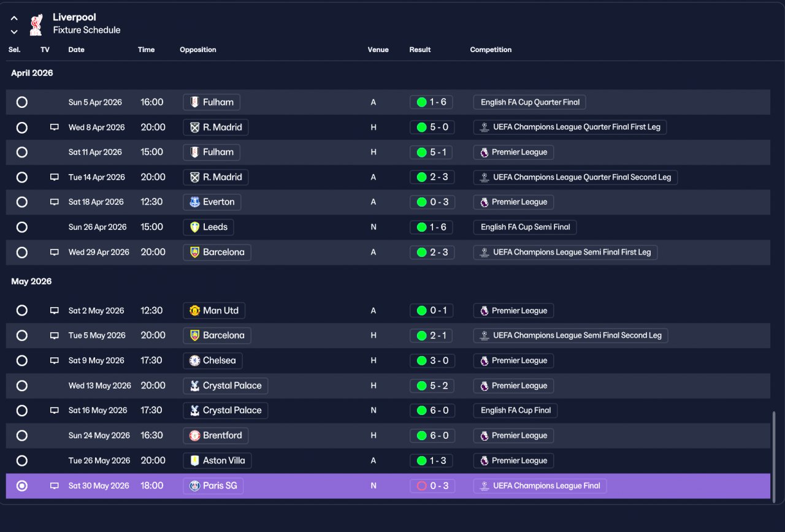Screen dimensions: 785x532
Task: Click TV icon for R. Madrid 14 Apr match
Action: tap(55, 177)
